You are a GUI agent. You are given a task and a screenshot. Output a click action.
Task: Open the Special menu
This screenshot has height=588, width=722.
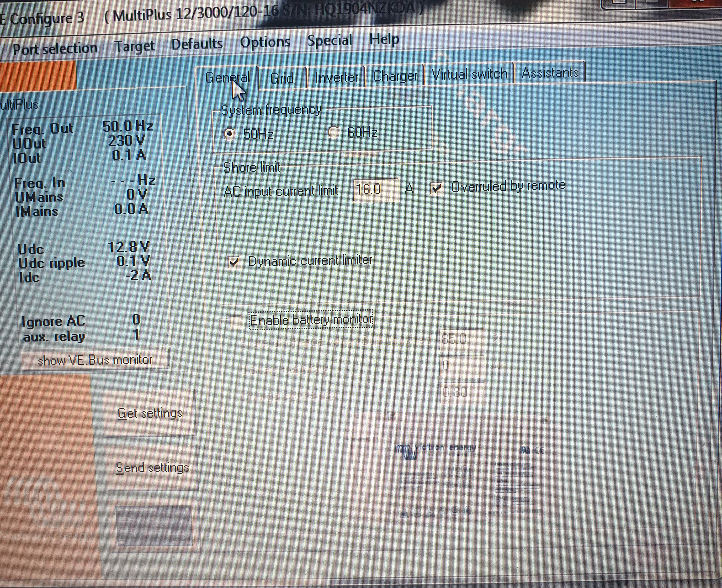329,41
